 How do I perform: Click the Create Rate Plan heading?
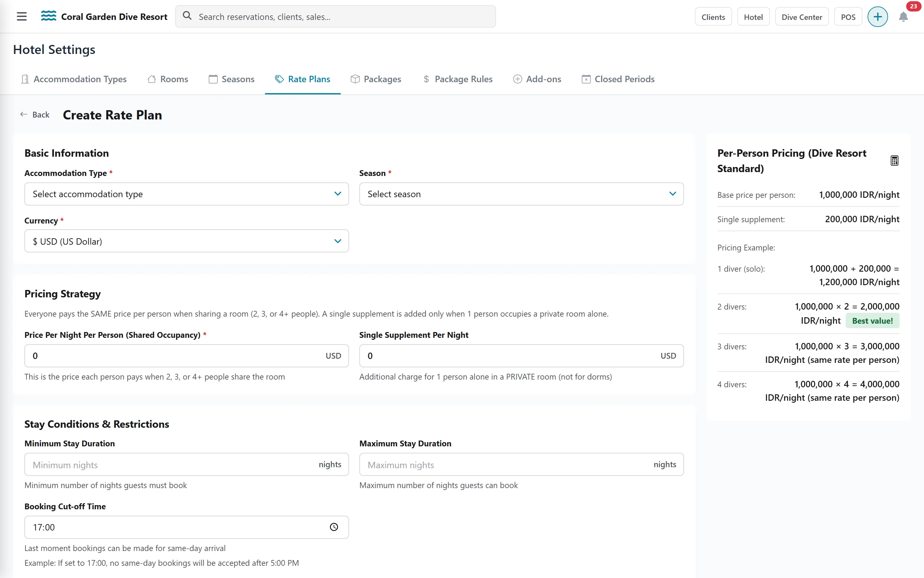click(112, 115)
